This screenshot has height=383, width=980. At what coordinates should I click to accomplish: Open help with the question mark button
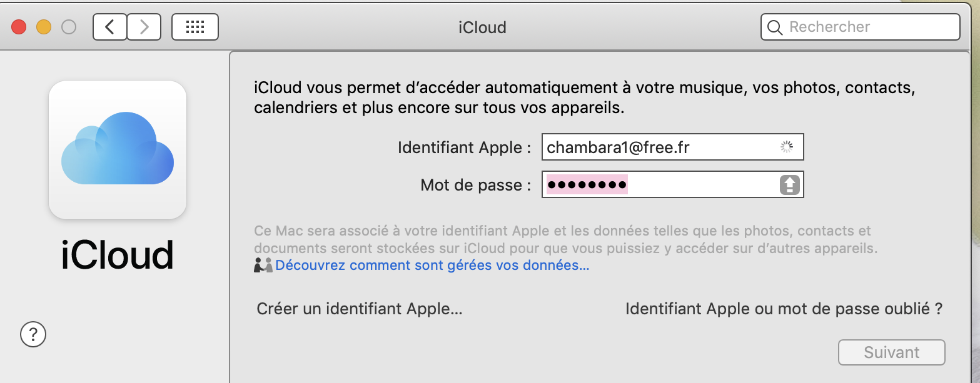pos(33,334)
